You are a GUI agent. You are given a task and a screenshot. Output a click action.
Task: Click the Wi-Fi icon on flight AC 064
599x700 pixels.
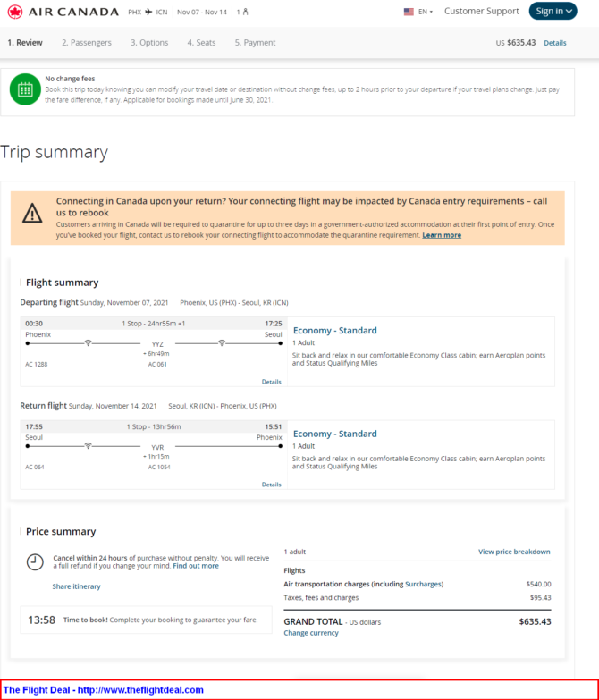point(88,445)
